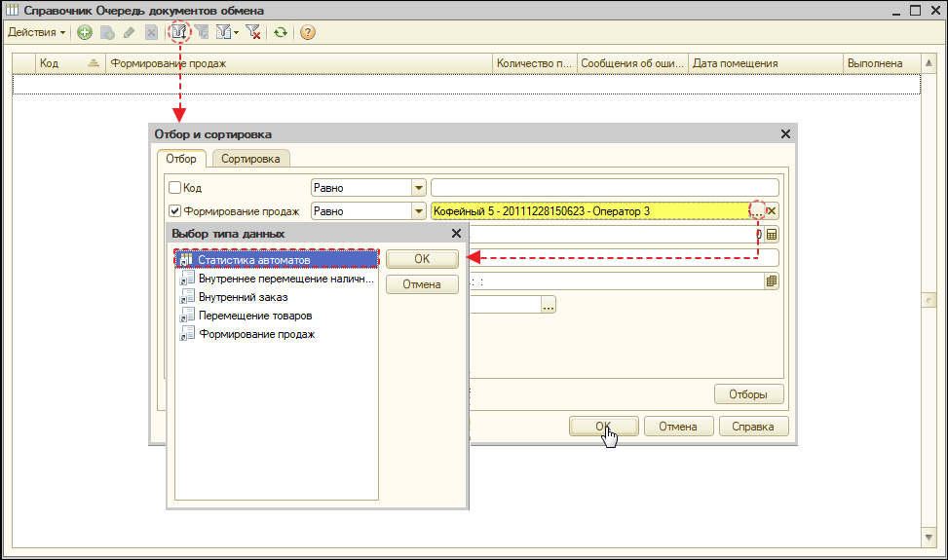Click the Отборы button
Viewport: 948px width, 560px height.
pos(748,394)
